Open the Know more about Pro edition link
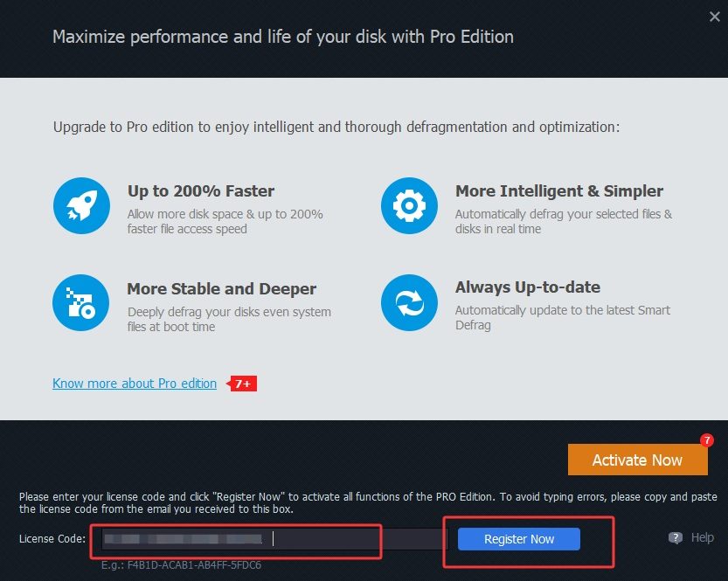This screenshot has height=581, width=728. pyautogui.click(x=134, y=383)
